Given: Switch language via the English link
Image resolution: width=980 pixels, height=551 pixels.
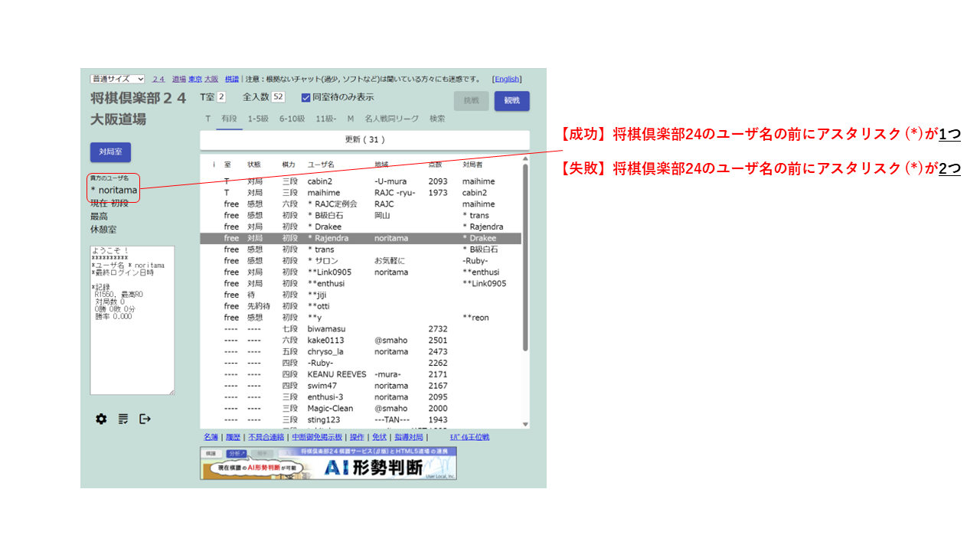Looking at the screenshot, I should (x=507, y=79).
